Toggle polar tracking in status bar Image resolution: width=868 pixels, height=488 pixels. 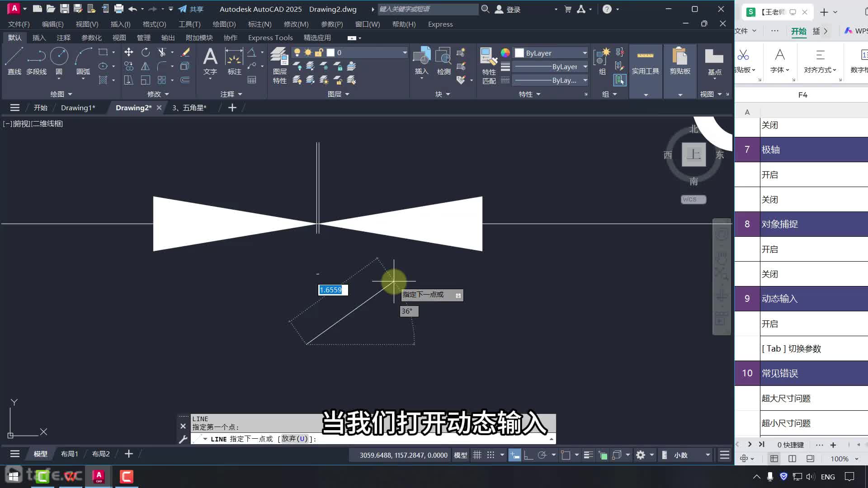pos(542,455)
